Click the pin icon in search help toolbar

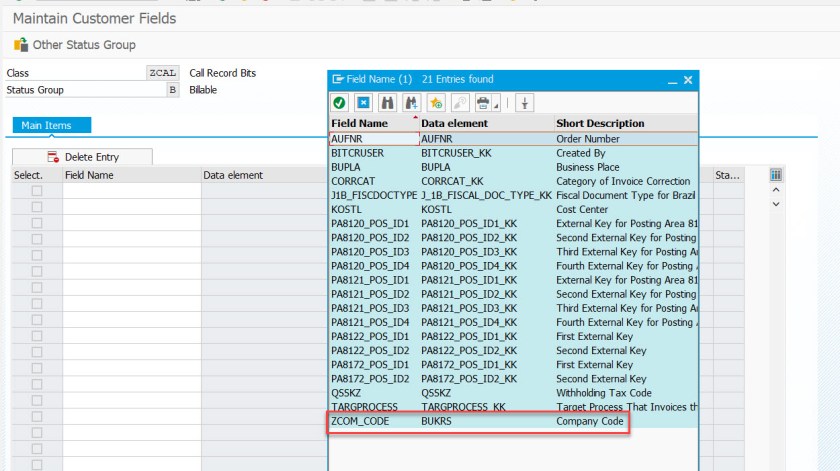[x=525, y=102]
